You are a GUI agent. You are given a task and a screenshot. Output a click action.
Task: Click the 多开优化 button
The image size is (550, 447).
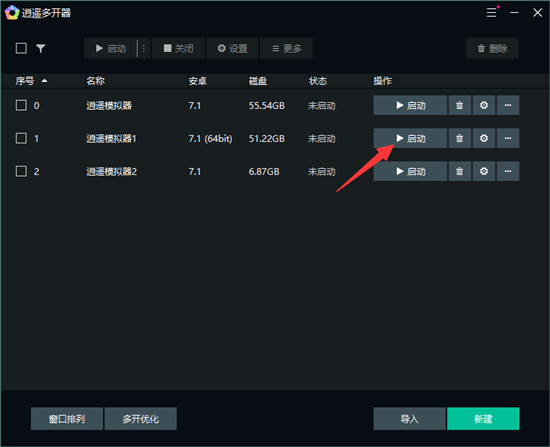pos(141,419)
